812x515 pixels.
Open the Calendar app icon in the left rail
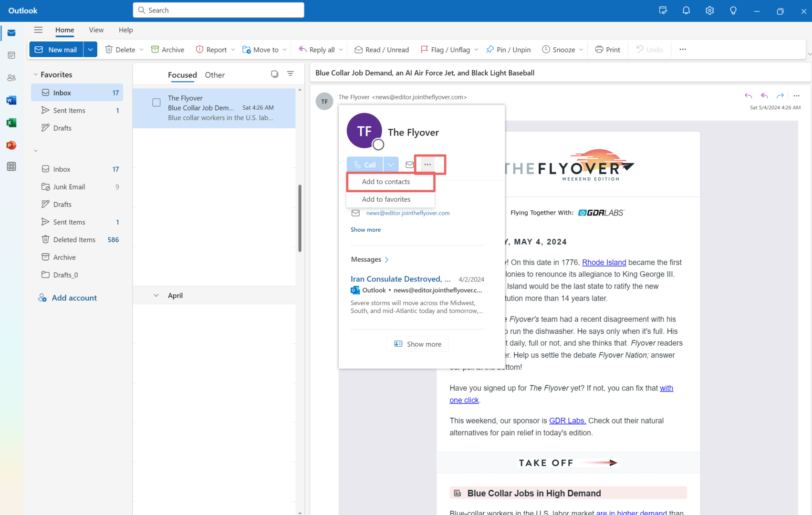(11, 55)
